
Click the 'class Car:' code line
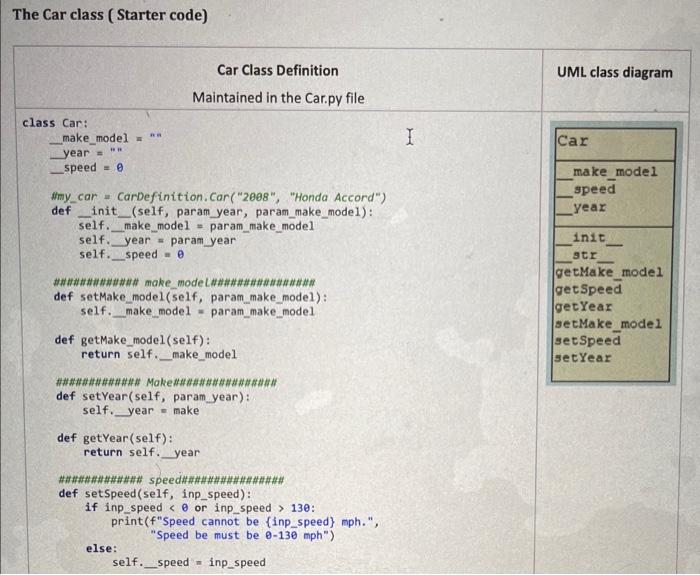[55, 123]
